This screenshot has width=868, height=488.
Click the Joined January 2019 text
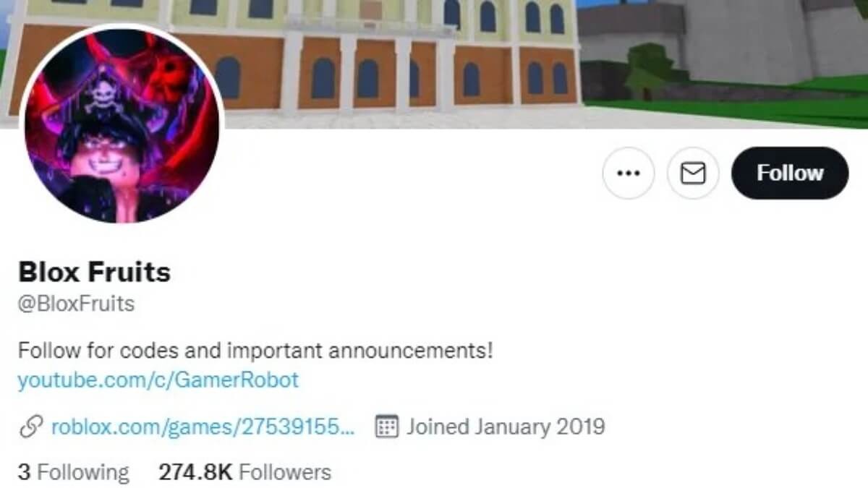(x=505, y=427)
